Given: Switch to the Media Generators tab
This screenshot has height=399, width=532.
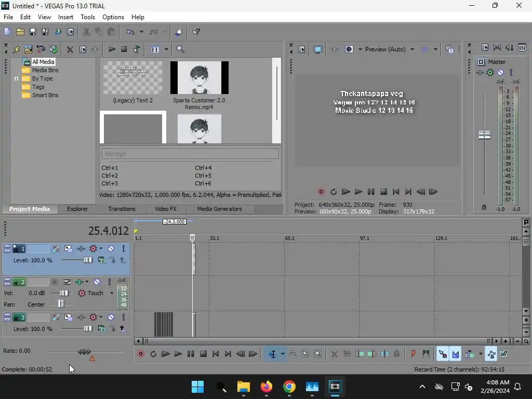Looking at the screenshot, I should (220, 209).
